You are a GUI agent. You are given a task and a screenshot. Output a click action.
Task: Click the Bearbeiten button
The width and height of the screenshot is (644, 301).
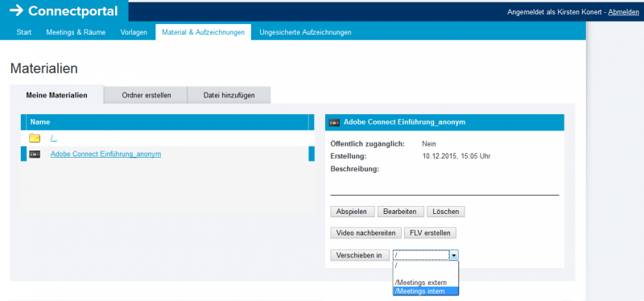coord(399,212)
